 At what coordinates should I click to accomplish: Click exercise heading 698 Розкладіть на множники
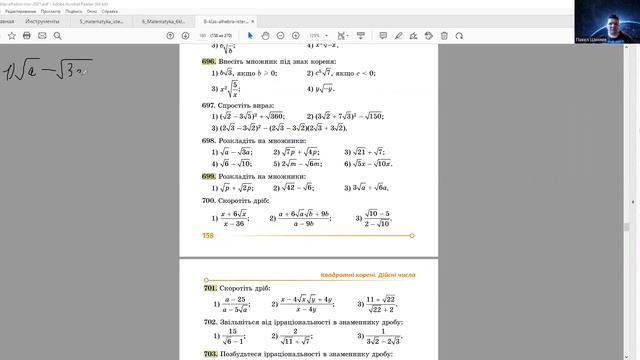tap(254, 141)
